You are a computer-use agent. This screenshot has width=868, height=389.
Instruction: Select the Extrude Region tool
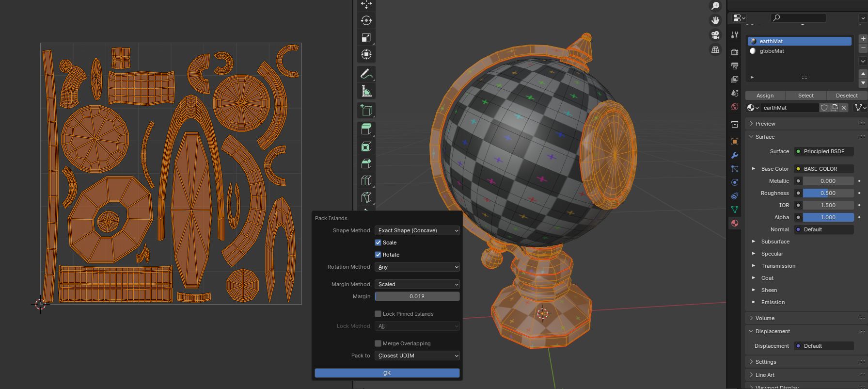click(x=366, y=129)
